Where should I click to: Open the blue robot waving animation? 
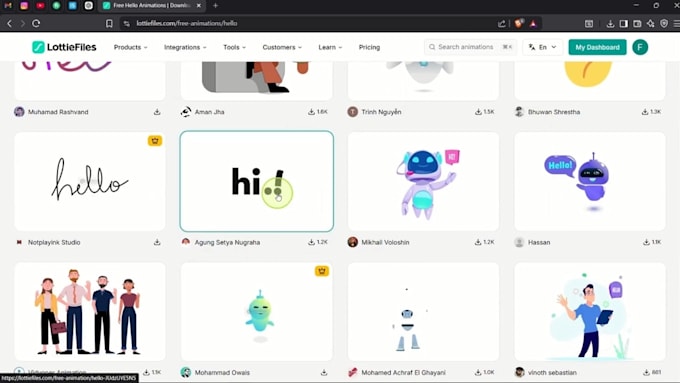coord(423,181)
